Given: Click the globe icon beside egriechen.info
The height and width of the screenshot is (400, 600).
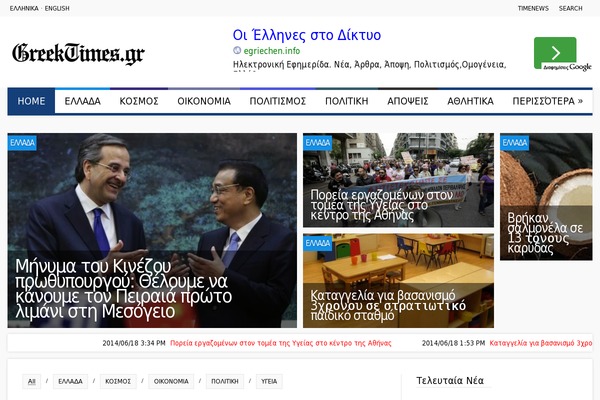Looking at the screenshot, I should click(x=237, y=50).
